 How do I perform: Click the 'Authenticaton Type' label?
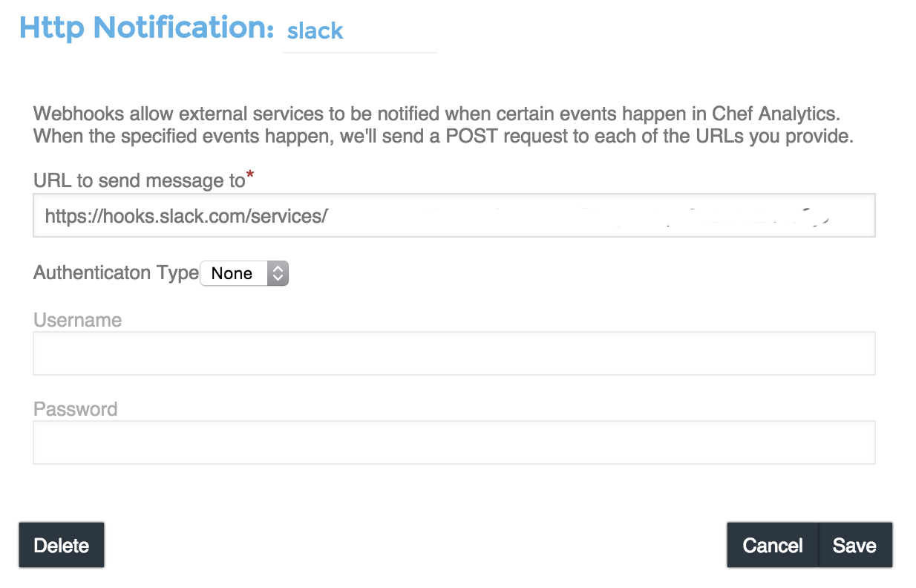[x=116, y=272]
